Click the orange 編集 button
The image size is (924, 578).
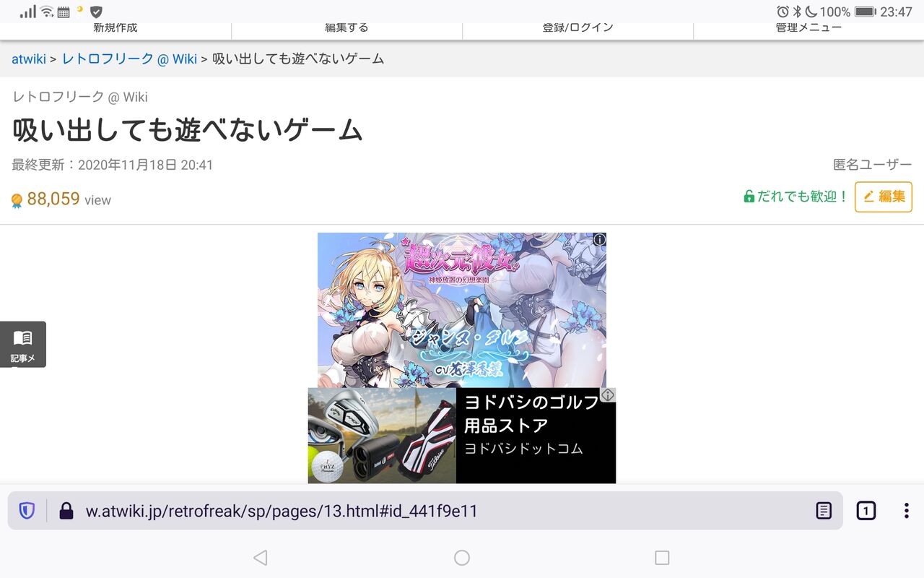pos(884,197)
